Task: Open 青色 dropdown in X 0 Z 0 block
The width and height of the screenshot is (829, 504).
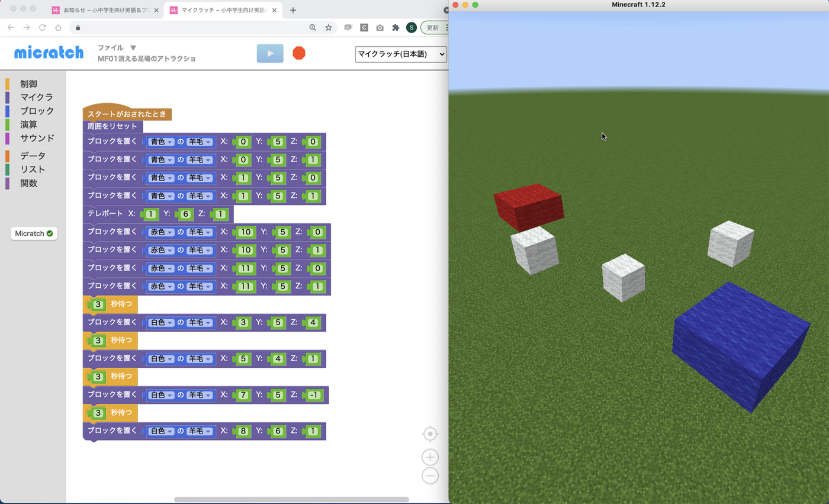Action: click(x=161, y=142)
